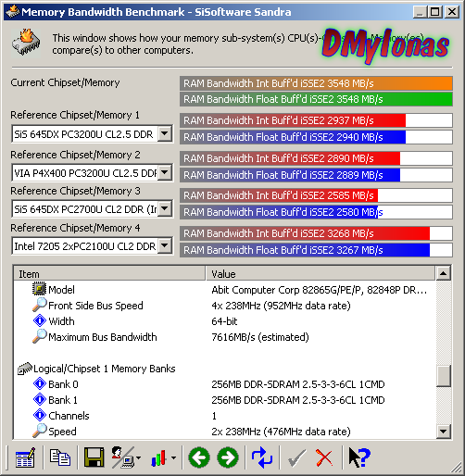Accept with the grey checkmark icon
The width and height of the screenshot is (465, 476).
[x=296, y=457]
